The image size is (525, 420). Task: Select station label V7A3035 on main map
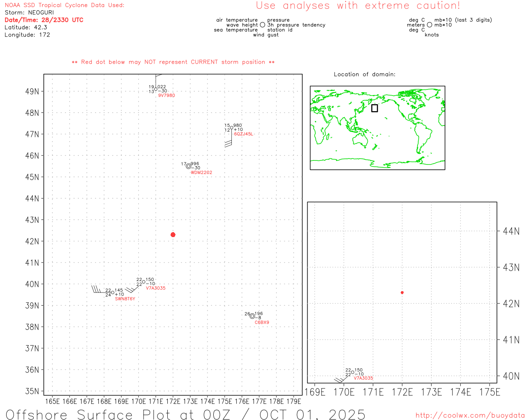pyautogui.click(x=156, y=288)
